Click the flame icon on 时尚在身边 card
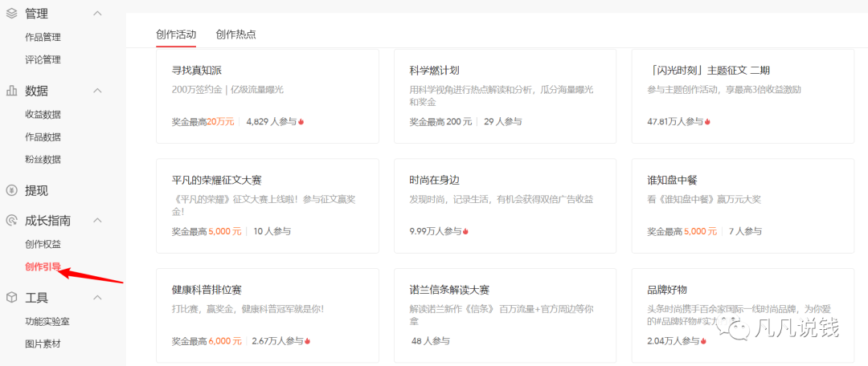This screenshot has width=868, height=366. [465, 232]
